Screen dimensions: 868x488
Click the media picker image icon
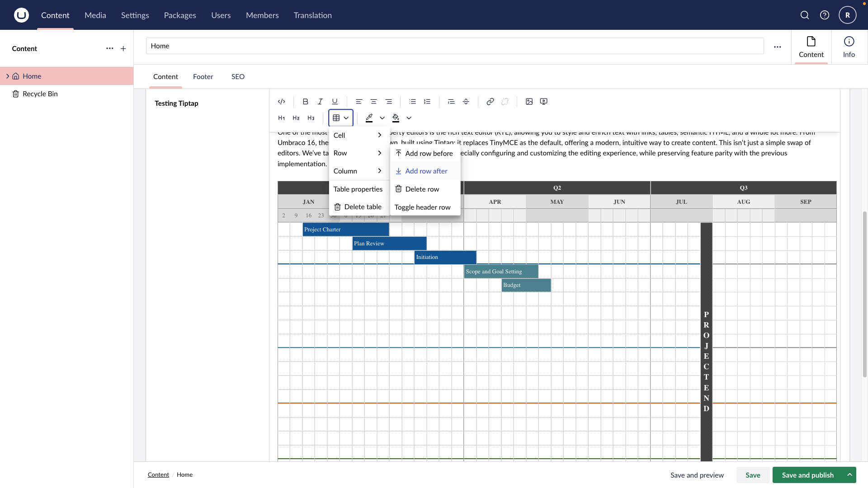(529, 102)
